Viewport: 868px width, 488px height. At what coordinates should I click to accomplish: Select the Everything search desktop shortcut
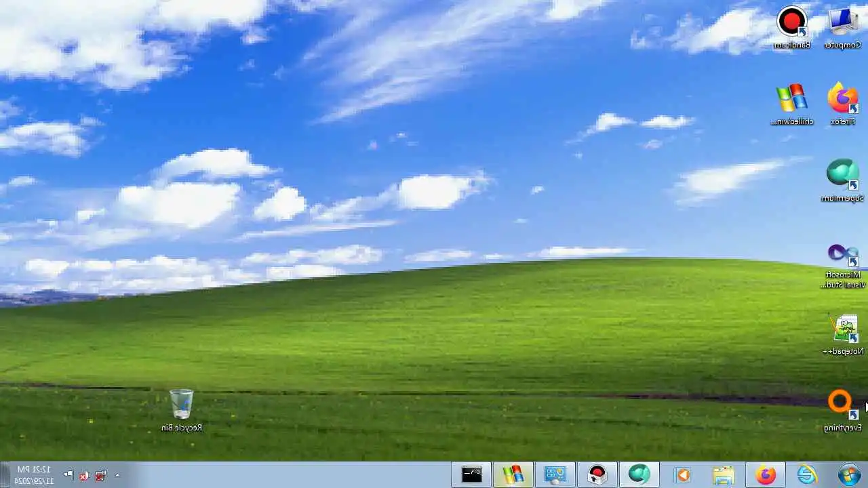point(843,411)
